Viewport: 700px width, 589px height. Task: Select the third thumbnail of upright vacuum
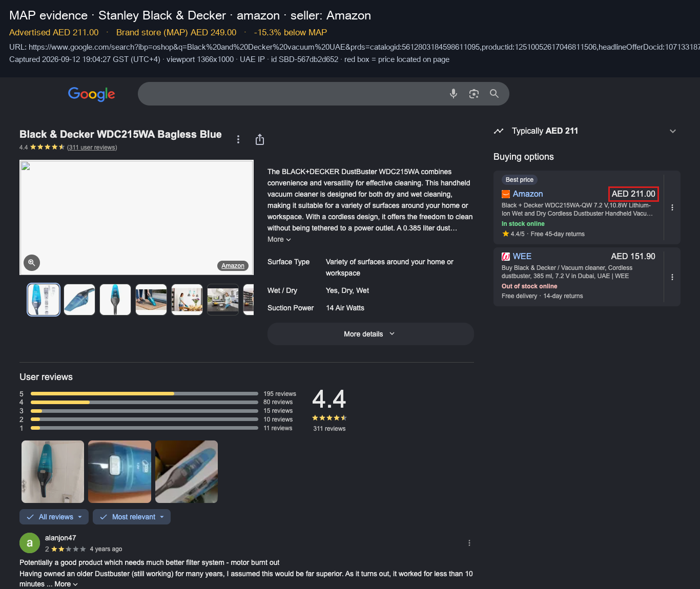tap(115, 300)
